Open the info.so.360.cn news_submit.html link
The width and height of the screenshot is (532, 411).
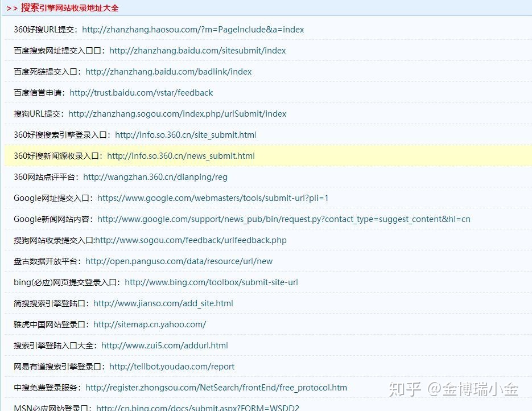tap(181, 156)
